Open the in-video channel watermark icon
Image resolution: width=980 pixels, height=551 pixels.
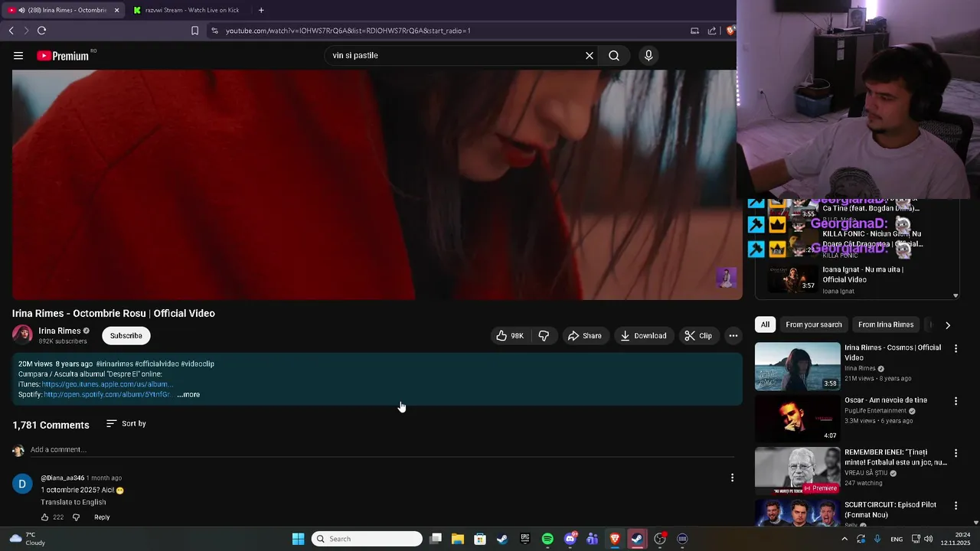726,277
